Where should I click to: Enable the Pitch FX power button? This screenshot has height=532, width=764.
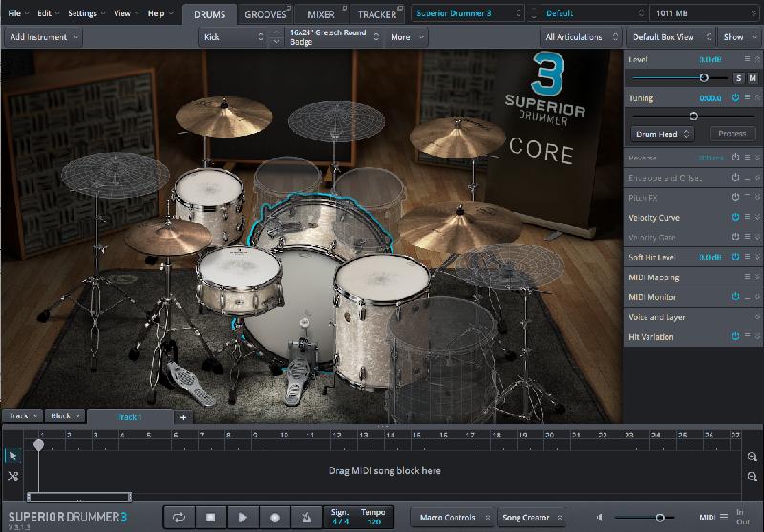pos(735,198)
